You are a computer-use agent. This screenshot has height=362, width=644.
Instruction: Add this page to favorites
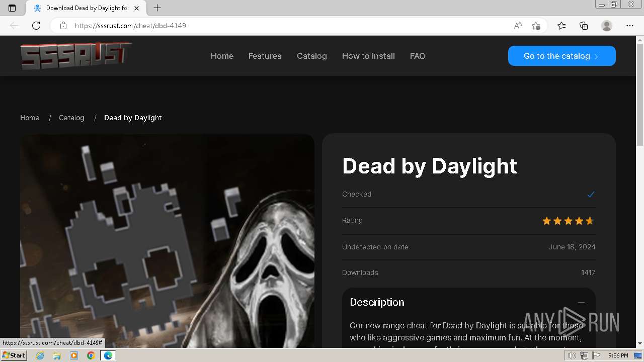(536, 26)
